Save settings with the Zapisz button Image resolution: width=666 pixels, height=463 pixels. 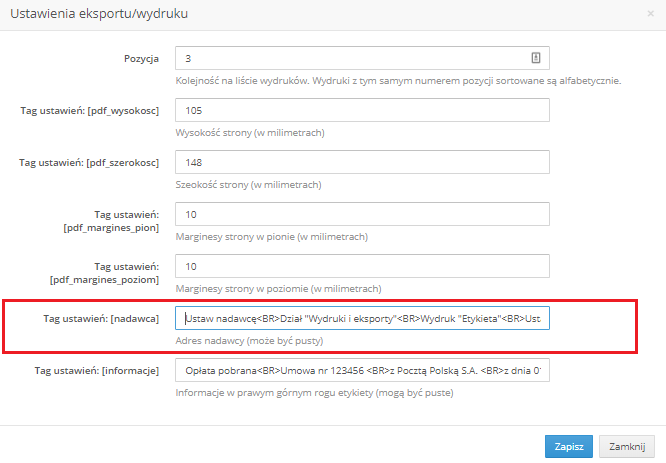[x=569, y=446]
